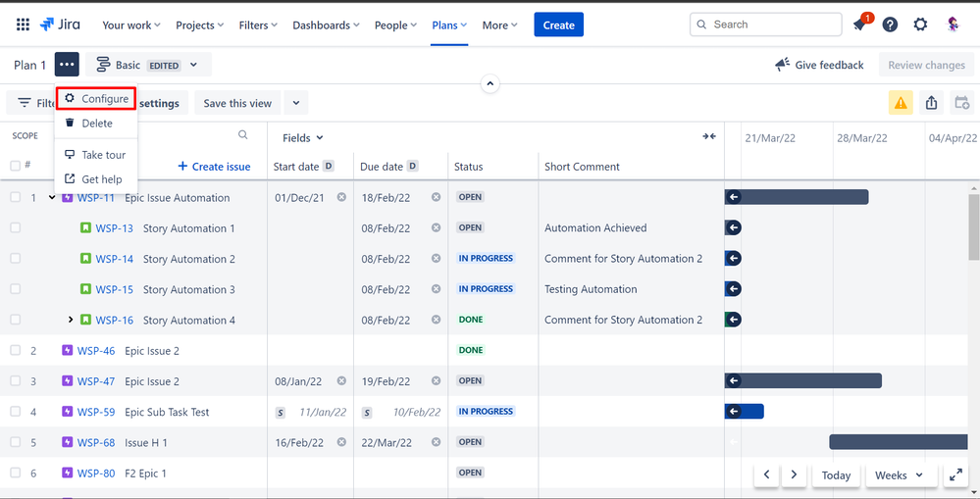Open the WSP-47 issue link

pos(96,381)
